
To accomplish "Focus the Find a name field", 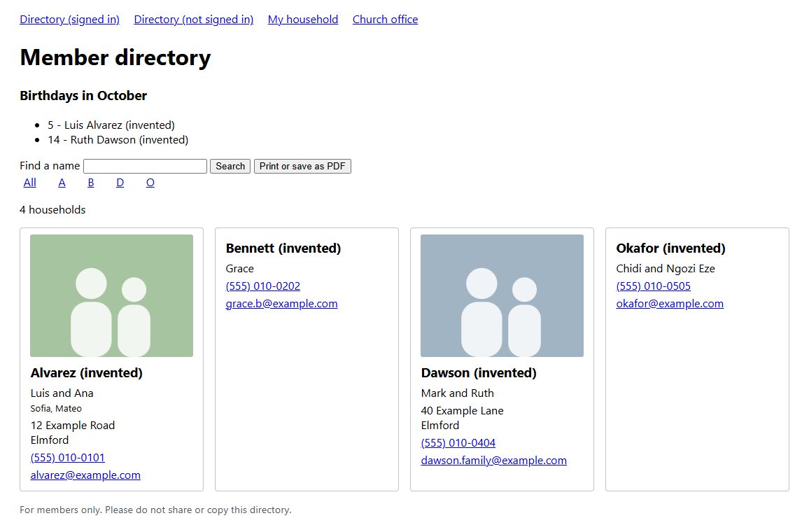I will tap(145, 166).
